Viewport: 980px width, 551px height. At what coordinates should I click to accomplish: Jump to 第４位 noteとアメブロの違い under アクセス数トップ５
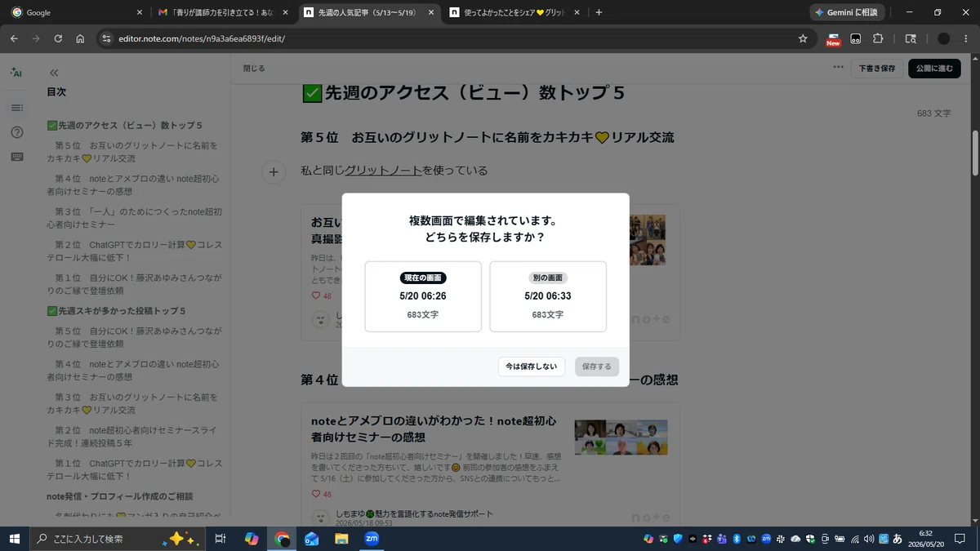[133, 184]
